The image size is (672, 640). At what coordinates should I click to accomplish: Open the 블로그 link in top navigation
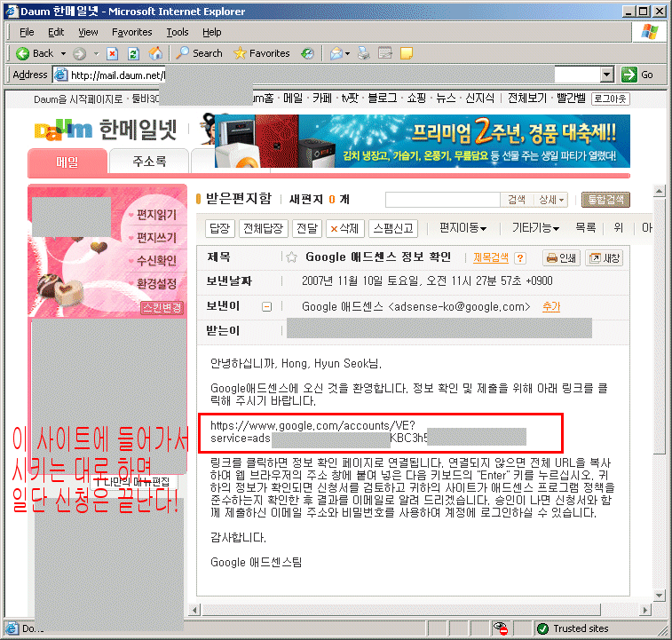point(383,99)
